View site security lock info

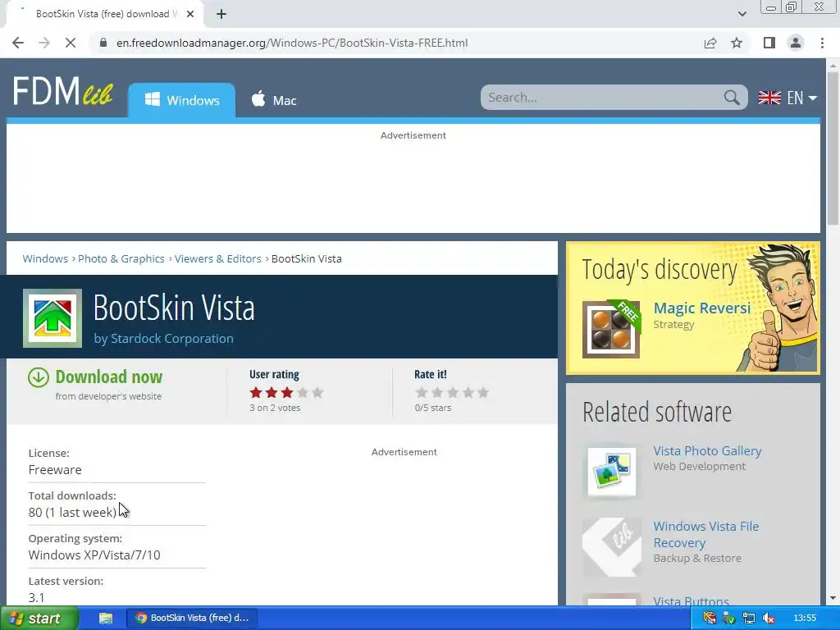(103, 43)
